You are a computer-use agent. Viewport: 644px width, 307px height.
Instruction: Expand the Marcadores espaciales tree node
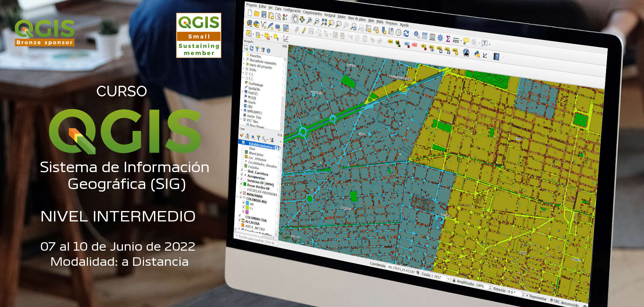[244, 59]
